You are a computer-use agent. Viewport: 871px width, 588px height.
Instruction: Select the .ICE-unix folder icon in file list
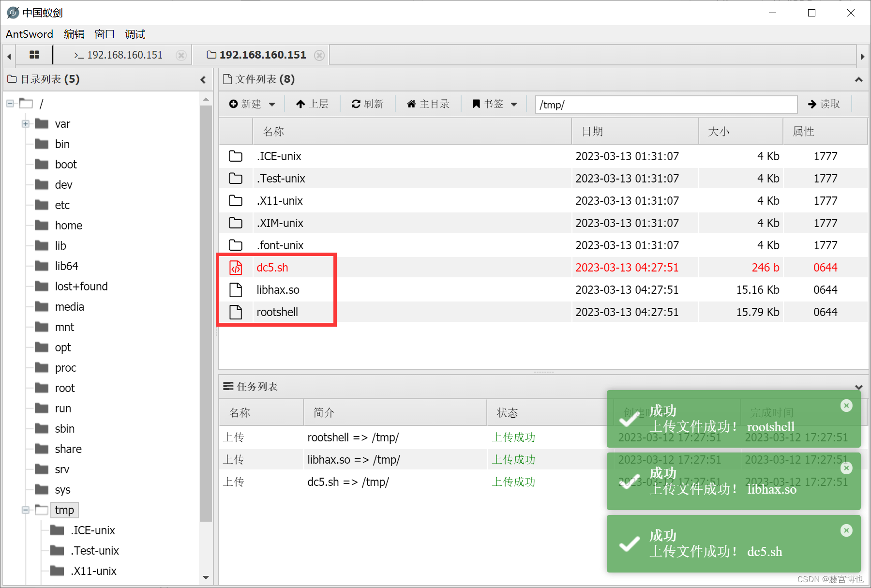tap(236, 156)
